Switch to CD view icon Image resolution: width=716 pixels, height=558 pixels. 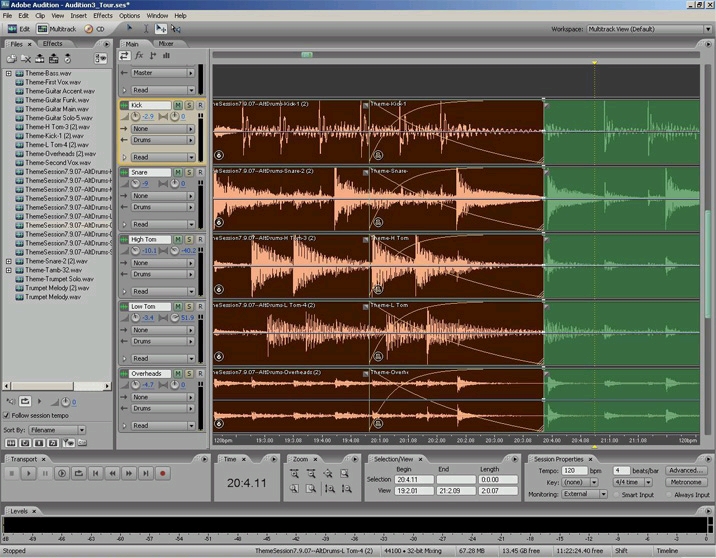pos(95,29)
